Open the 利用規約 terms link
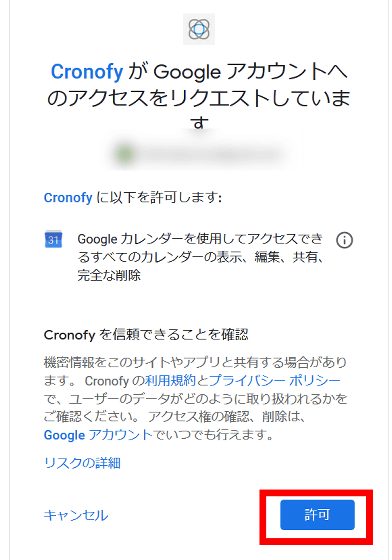Image resolution: width=392 pixels, height=560 pixels. click(x=170, y=381)
